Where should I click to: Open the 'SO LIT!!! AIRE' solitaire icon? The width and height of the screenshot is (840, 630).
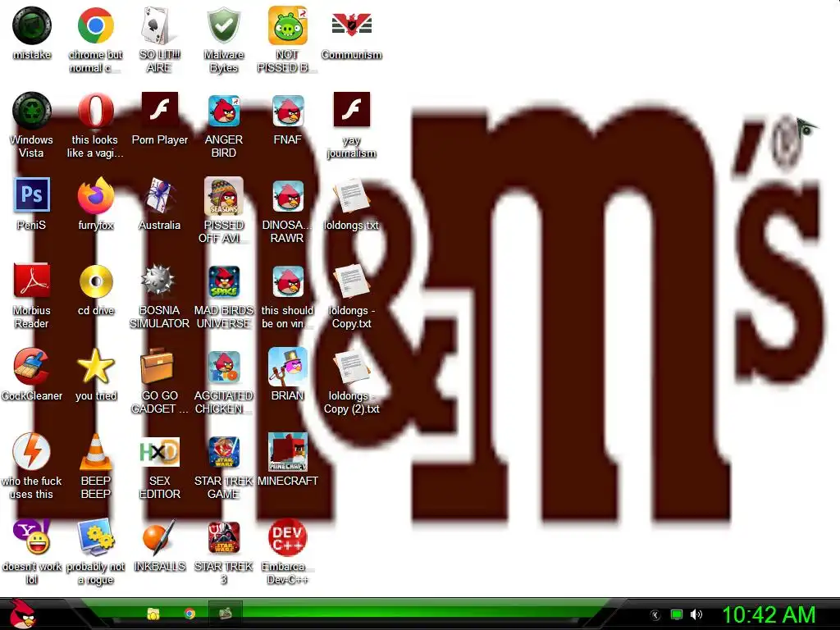159,25
